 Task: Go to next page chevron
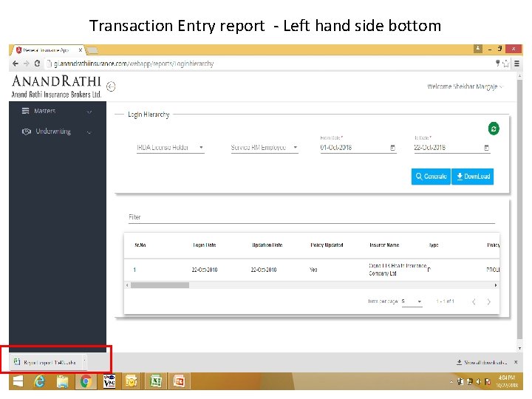click(x=488, y=302)
